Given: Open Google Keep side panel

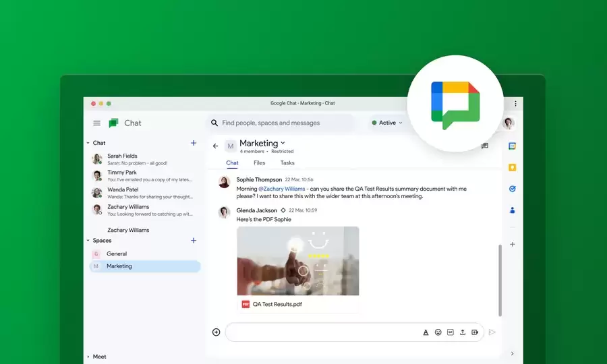Looking at the screenshot, I should click(512, 167).
